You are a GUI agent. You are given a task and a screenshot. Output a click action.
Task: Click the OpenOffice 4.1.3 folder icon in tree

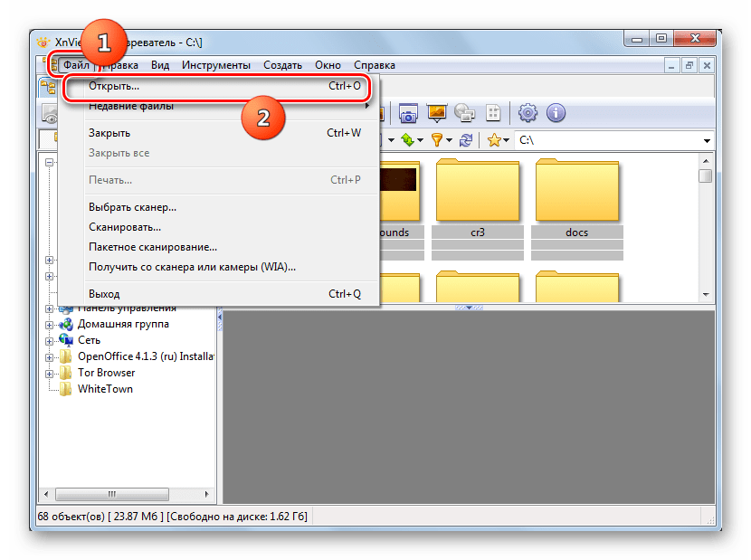pos(66,356)
